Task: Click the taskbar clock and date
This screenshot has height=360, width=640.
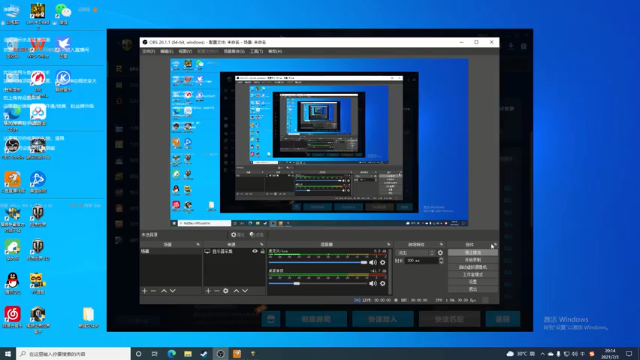Action: [x=610, y=354]
